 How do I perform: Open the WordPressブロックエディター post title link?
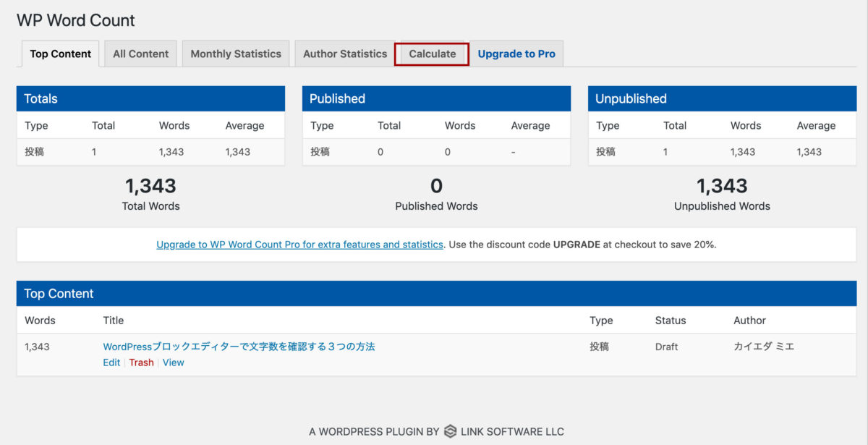[239, 347]
